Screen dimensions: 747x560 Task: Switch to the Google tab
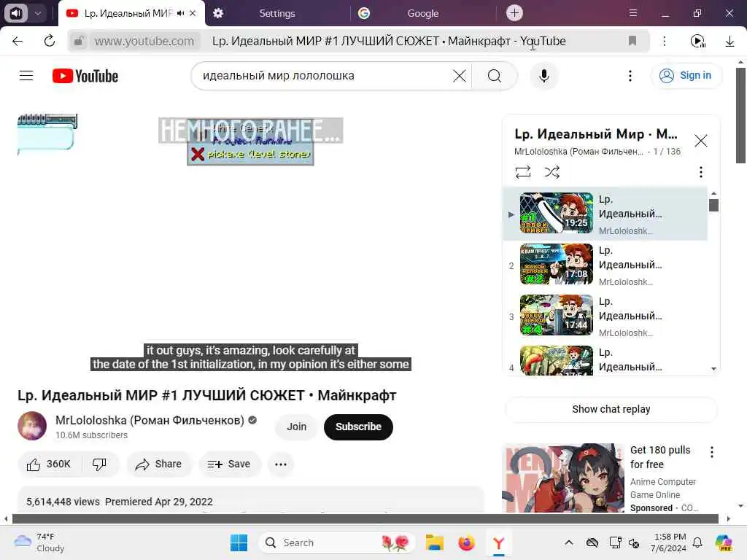[x=422, y=13]
